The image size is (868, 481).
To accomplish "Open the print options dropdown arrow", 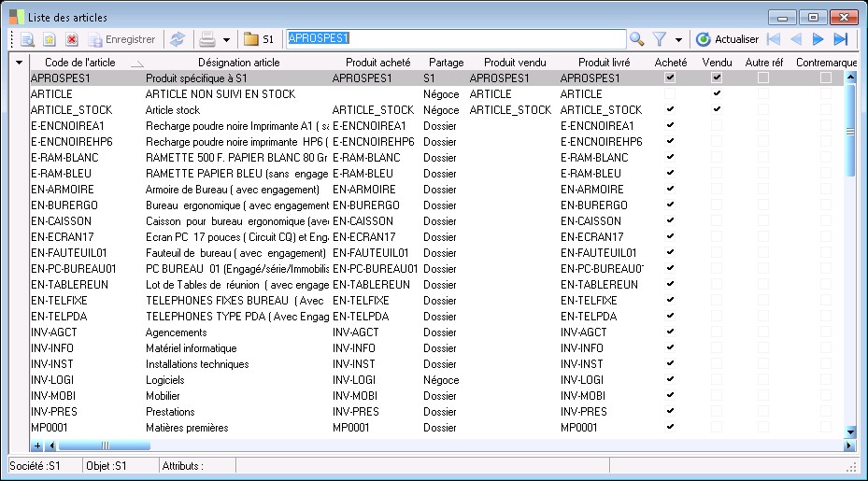I will (x=227, y=39).
